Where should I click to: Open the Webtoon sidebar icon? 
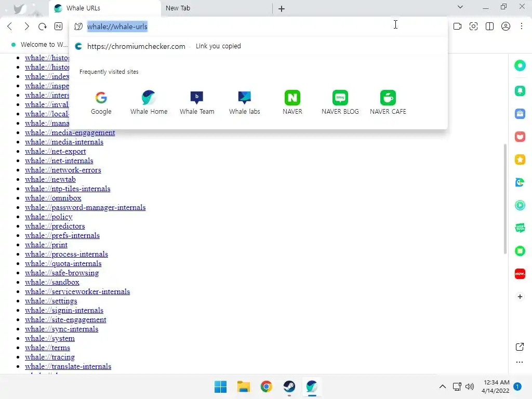(520, 228)
